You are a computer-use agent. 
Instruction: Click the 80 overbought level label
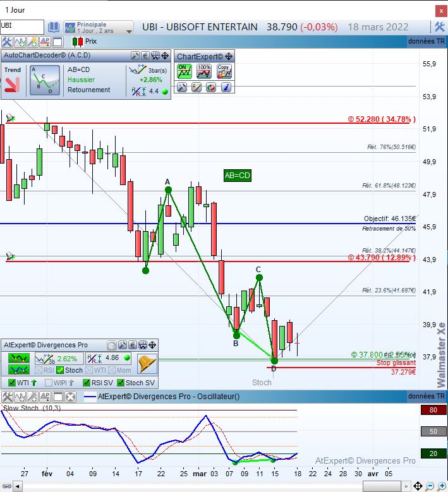coord(433,410)
